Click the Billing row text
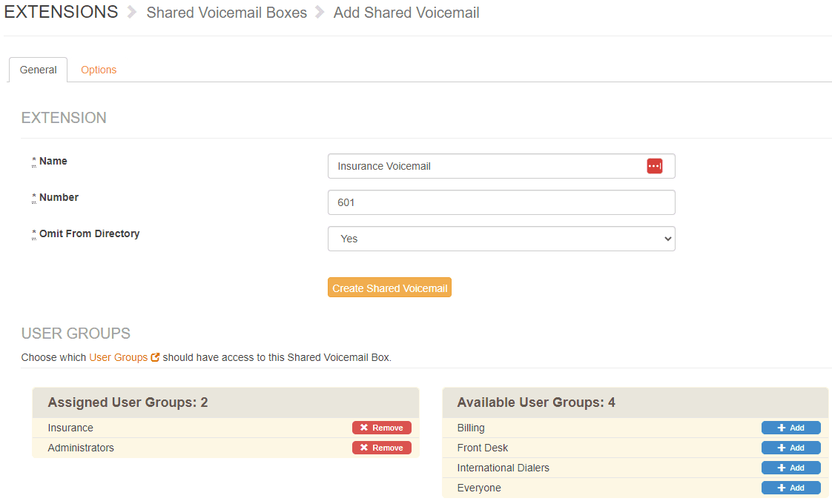This screenshot has width=832, height=504. (471, 428)
